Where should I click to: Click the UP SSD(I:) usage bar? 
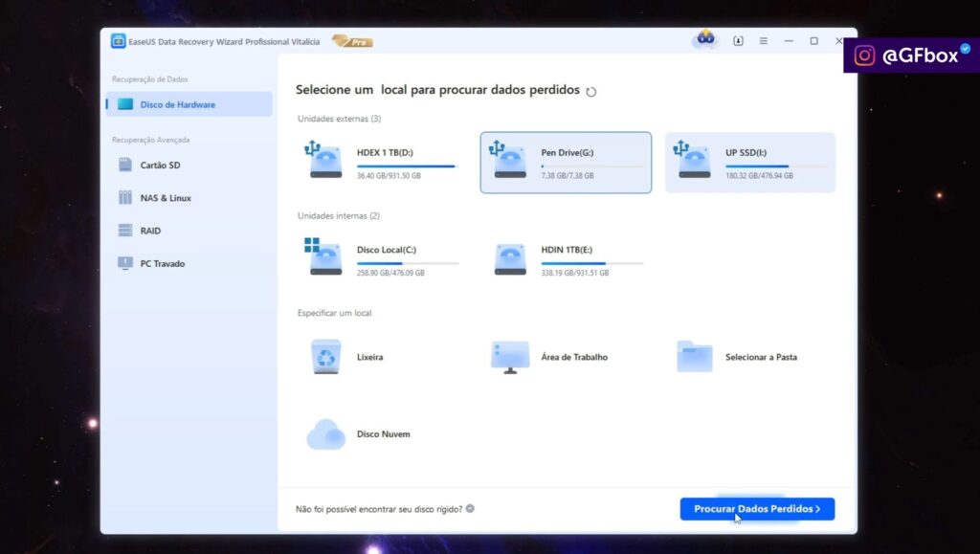776,166
